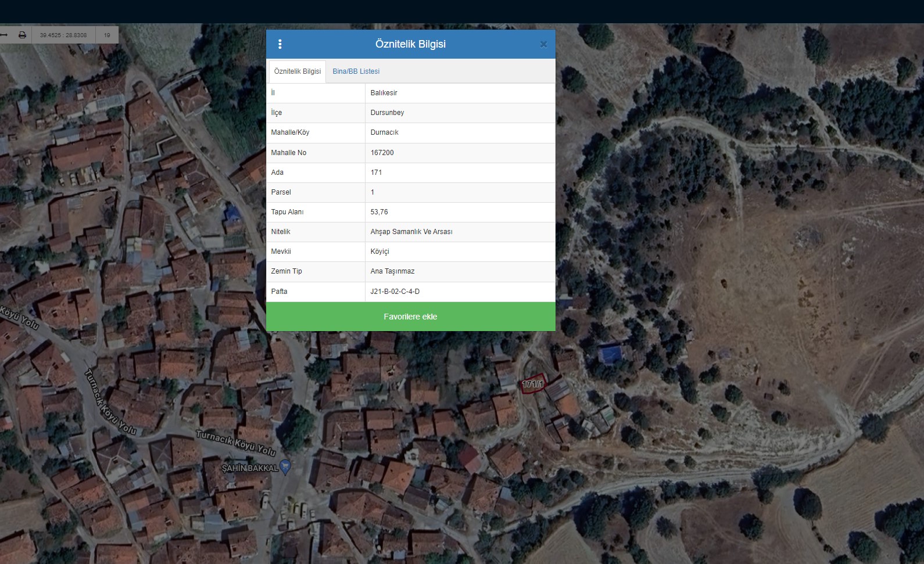This screenshot has width=924, height=564.
Task: Select the measure distance arrow tool
Action: 3,35
